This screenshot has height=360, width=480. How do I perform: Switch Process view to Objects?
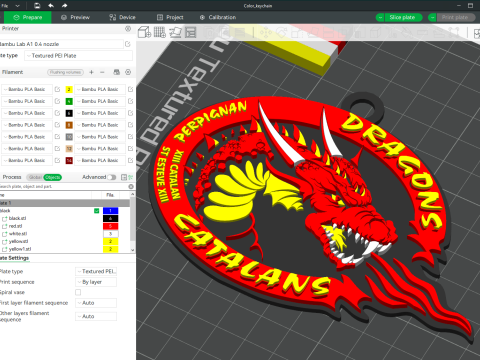pyautogui.click(x=53, y=177)
